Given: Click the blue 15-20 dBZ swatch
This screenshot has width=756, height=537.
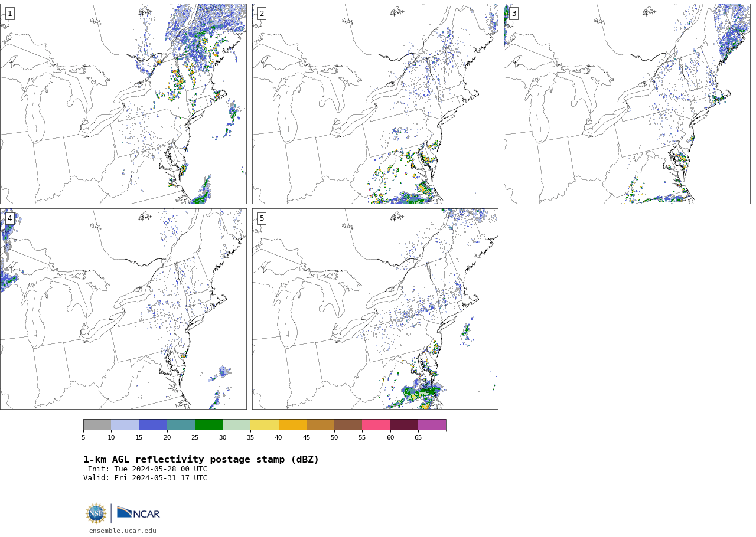Looking at the screenshot, I should coord(153,425).
